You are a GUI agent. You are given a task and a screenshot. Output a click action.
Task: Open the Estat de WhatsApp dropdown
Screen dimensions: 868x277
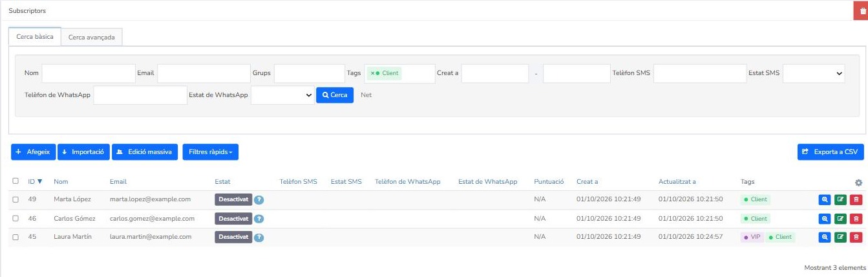[x=282, y=95]
